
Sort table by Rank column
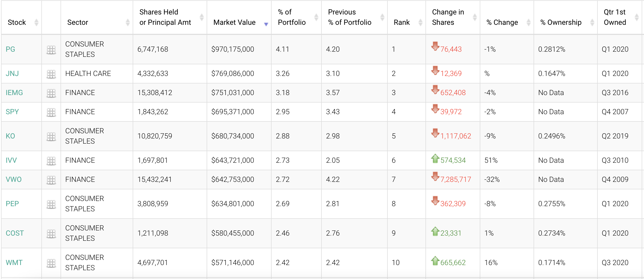point(407,17)
